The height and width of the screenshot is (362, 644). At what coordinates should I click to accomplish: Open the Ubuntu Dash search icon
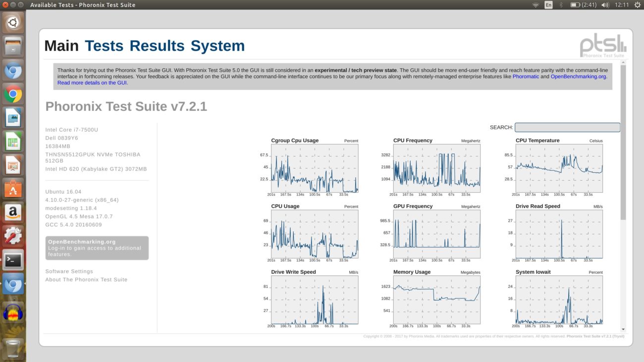click(x=13, y=23)
